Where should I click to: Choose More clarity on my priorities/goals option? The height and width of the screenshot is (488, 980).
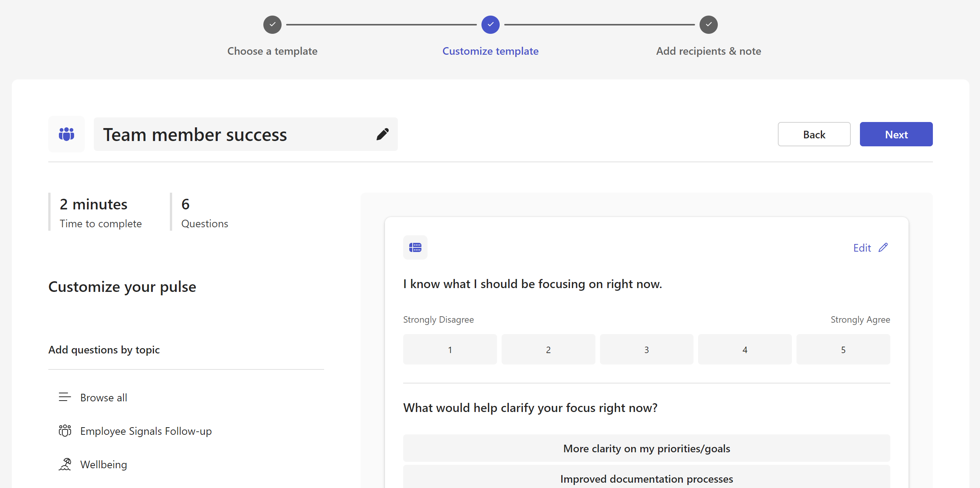pyautogui.click(x=646, y=448)
